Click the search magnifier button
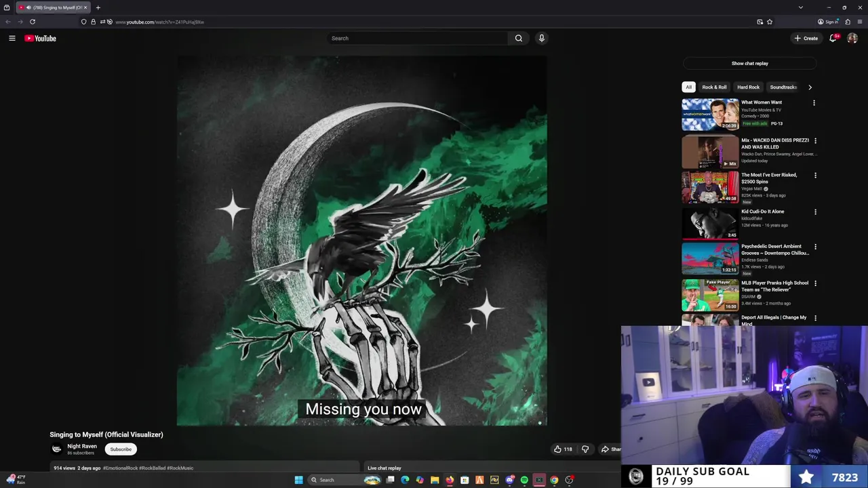Viewport: 868px width, 488px height. click(x=519, y=38)
